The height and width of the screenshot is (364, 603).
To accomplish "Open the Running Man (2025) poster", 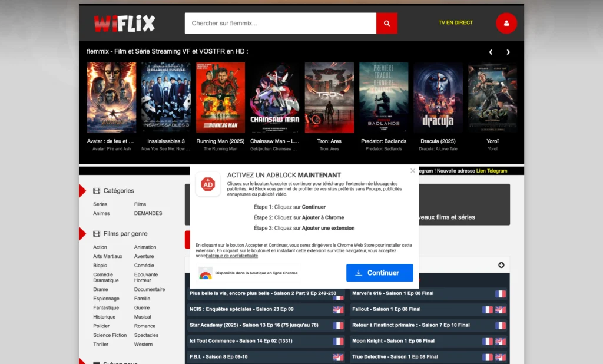I will (x=220, y=97).
